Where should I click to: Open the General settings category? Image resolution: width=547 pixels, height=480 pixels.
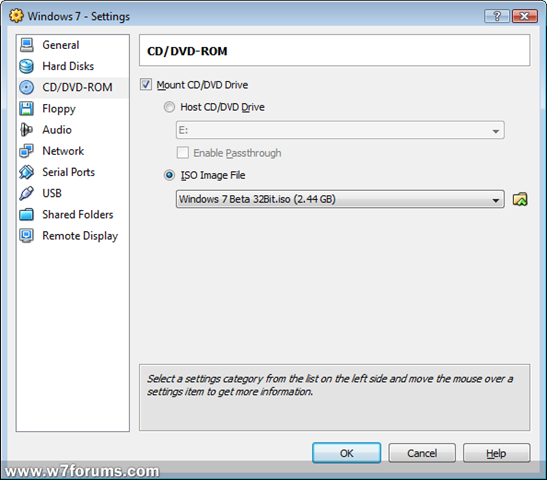tap(61, 45)
